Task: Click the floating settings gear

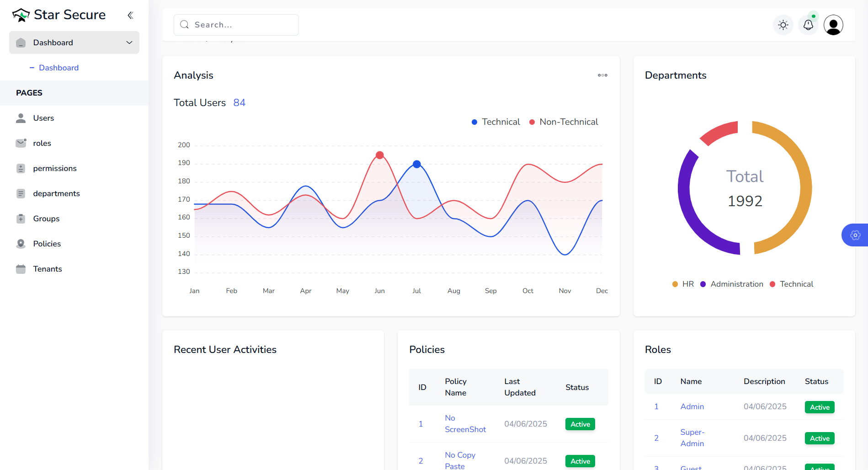Action: [x=855, y=235]
